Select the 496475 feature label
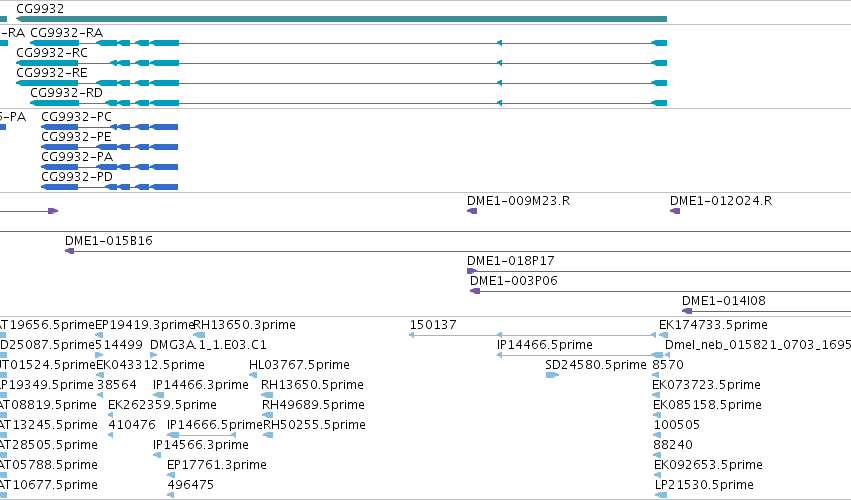The width and height of the screenshot is (851, 500). click(x=190, y=485)
